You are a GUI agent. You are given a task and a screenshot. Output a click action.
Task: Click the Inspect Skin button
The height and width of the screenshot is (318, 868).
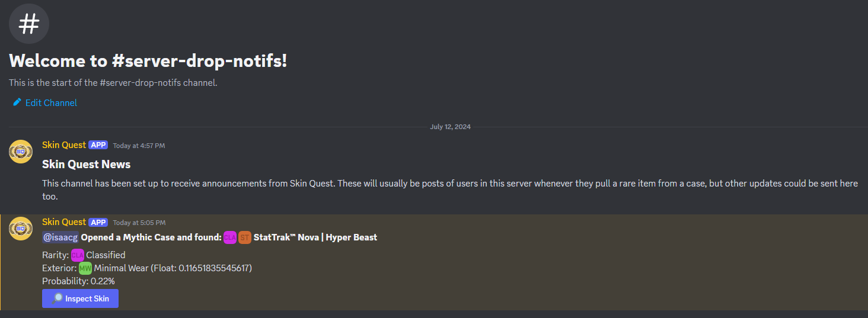(80, 298)
